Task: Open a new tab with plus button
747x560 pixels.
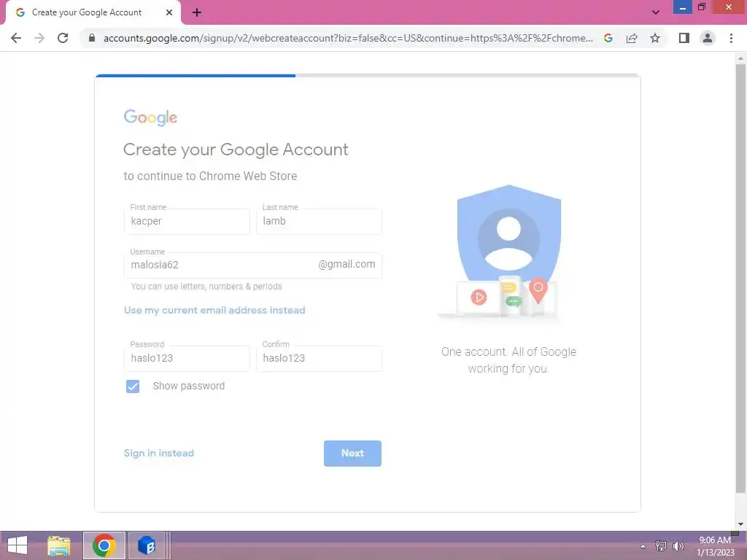Action: 197,13
